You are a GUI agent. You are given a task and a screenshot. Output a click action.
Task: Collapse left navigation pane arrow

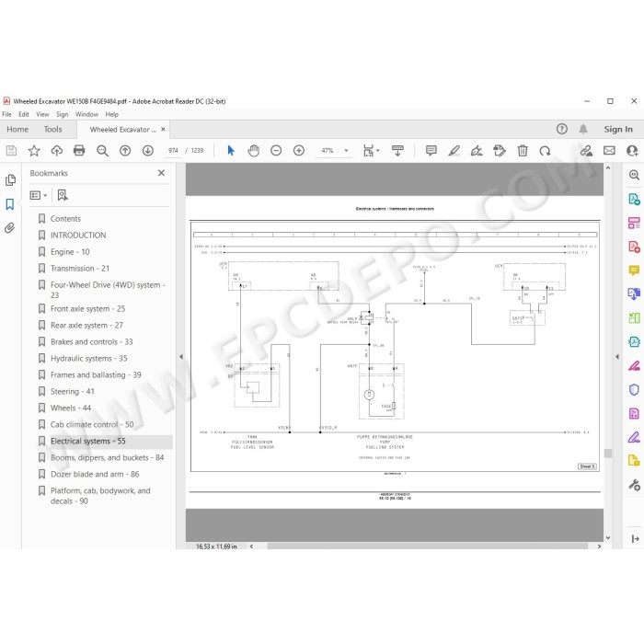tap(181, 357)
